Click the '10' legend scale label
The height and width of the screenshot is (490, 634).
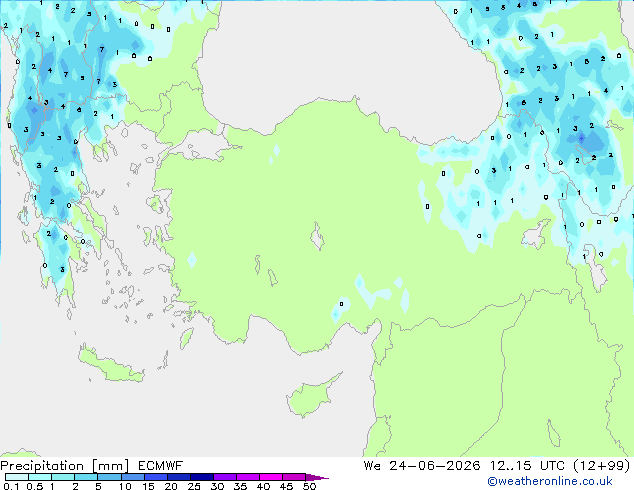(125, 486)
